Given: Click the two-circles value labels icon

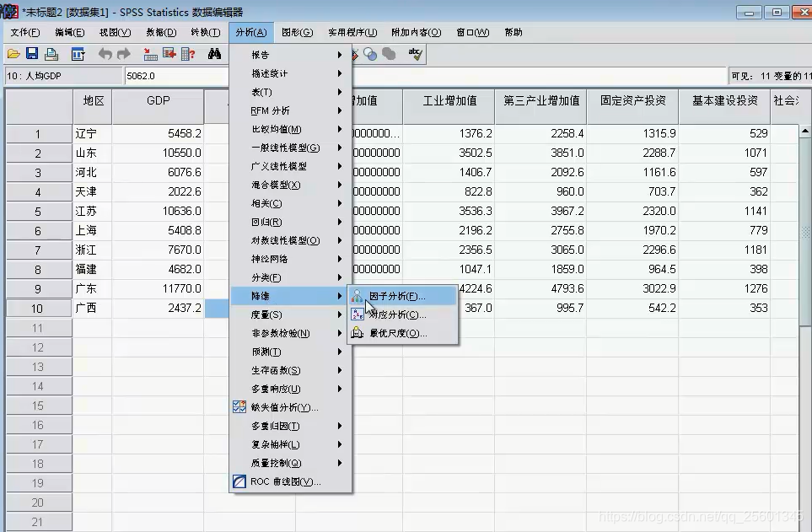Looking at the screenshot, I should tap(370, 54).
